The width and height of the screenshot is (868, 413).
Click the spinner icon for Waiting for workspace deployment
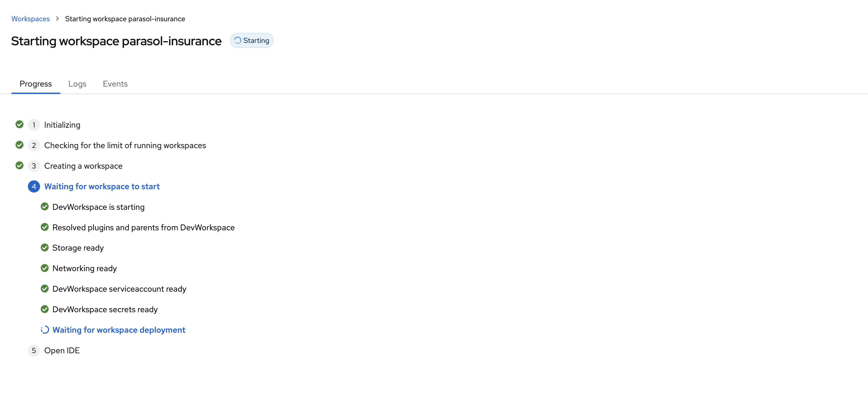[45, 330]
